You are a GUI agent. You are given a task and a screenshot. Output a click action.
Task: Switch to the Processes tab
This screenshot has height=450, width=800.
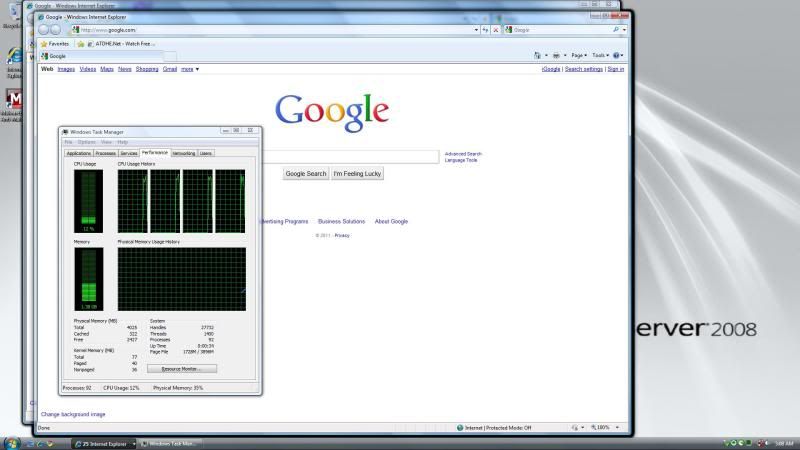[x=106, y=153]
